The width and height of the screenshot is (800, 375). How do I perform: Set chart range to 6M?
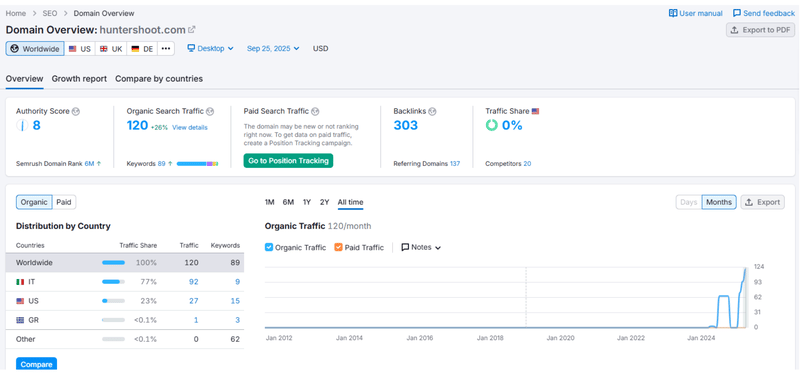[x=288, y=202]
